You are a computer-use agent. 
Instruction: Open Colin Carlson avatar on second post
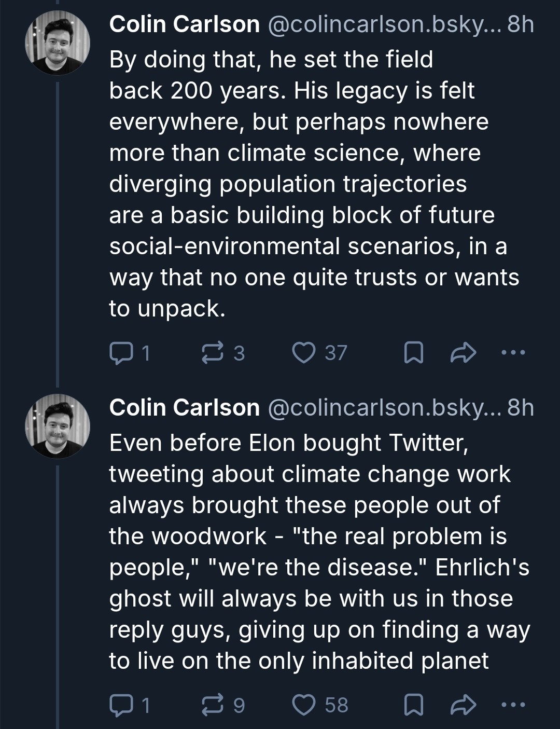[58, 426]
